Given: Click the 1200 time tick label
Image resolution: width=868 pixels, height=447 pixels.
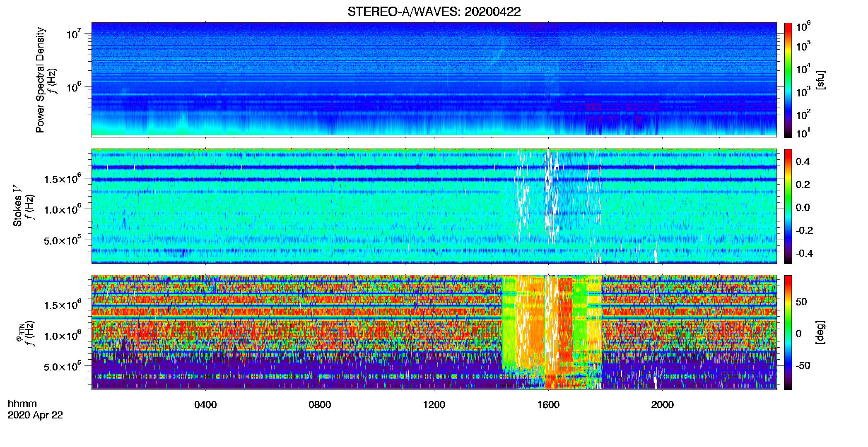Looking at the screenshot, I should 434,405.
